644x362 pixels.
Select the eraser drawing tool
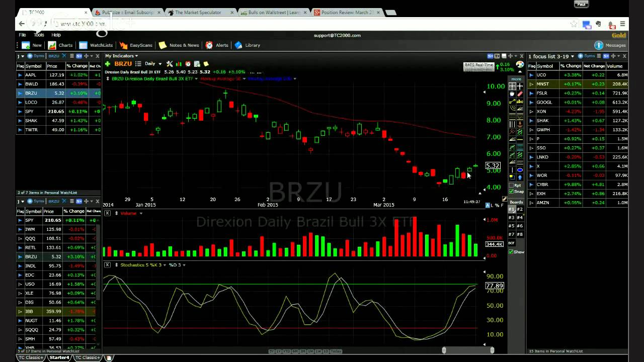pyautogui.click(x=520, y=94)
